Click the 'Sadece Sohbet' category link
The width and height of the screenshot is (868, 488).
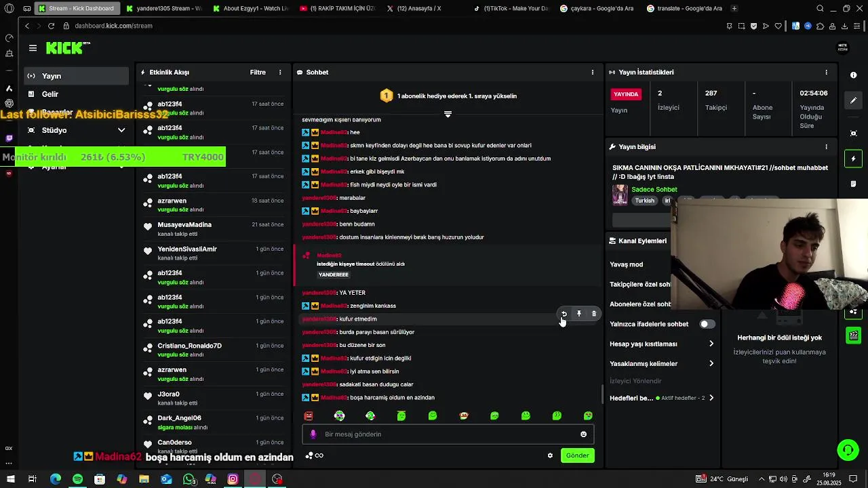coord(654,190)
